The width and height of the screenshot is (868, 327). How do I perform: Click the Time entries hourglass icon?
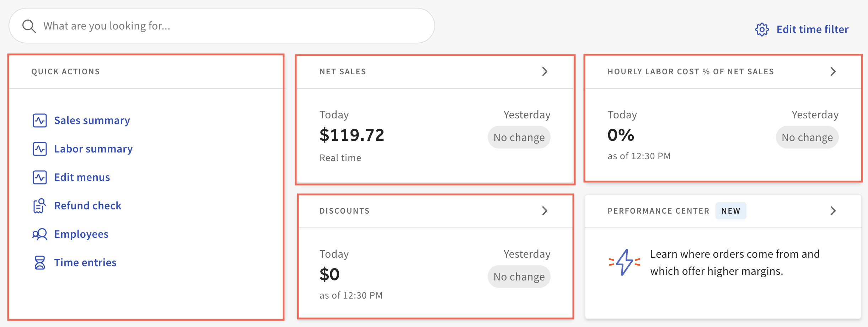[40, 262]
